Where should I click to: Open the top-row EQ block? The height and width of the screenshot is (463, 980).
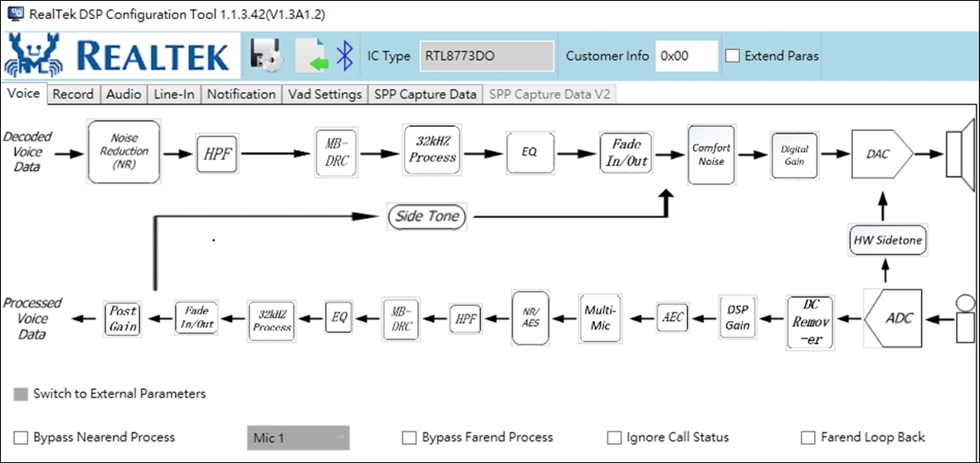coord(529,153)
